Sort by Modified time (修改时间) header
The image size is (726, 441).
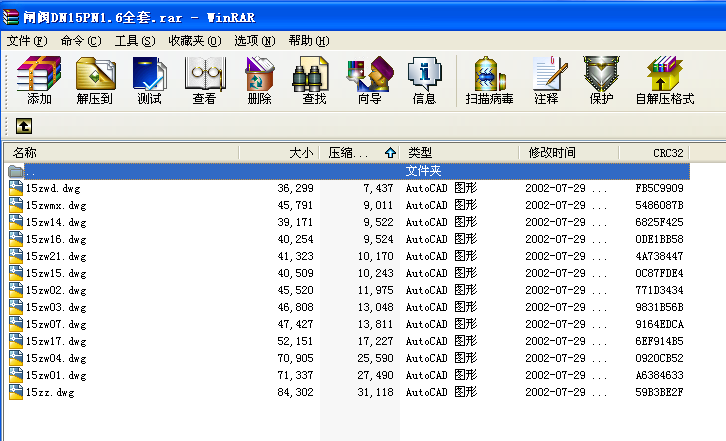click(x=569, y=152)
